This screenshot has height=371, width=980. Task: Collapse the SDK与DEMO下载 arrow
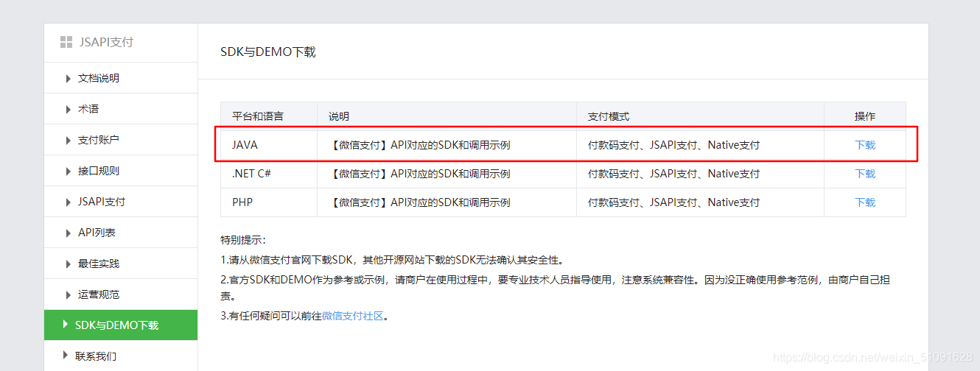(66, 325)
